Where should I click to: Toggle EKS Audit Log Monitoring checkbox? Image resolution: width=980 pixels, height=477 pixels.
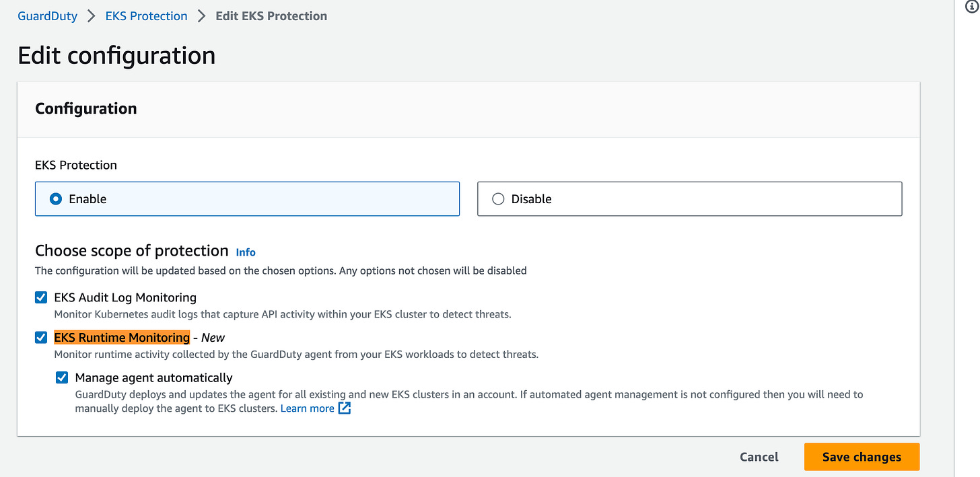(x=41, y=297)
